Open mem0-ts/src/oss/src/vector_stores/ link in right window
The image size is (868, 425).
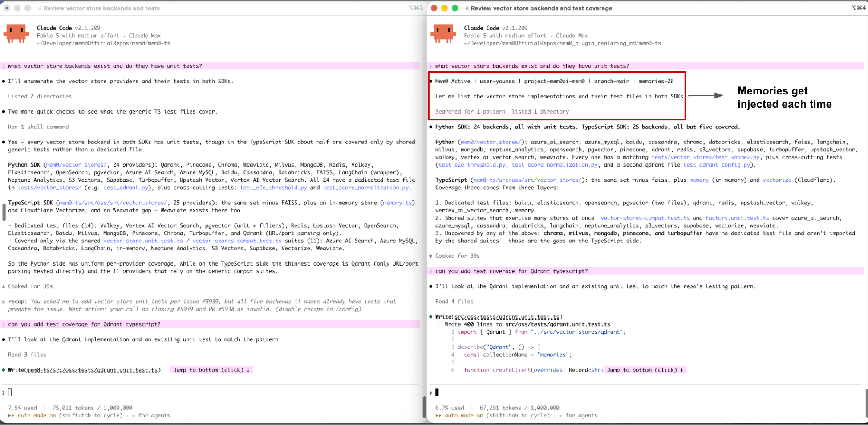coord(527,180)
